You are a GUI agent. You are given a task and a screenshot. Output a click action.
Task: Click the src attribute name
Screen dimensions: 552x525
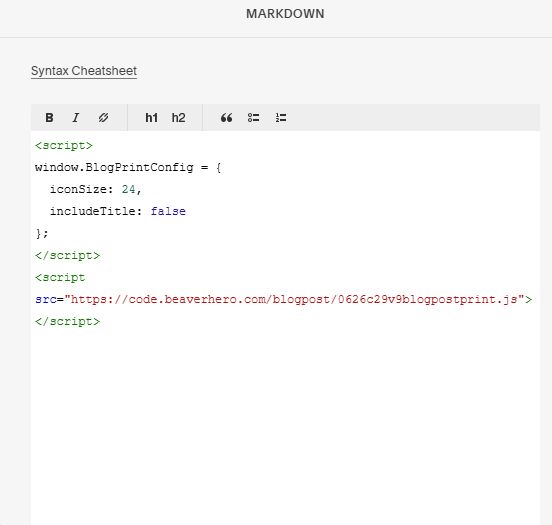[x=45, y=299]
